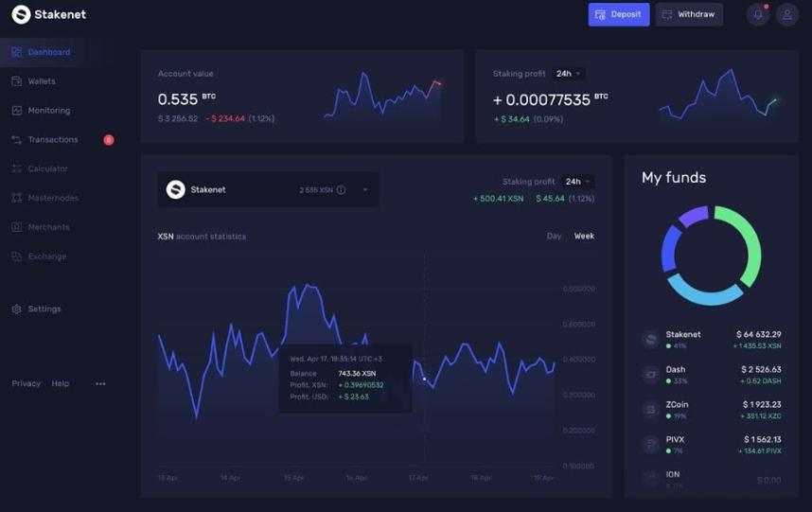
Task: Open the notifications bell
Action: tap(758, 14)
